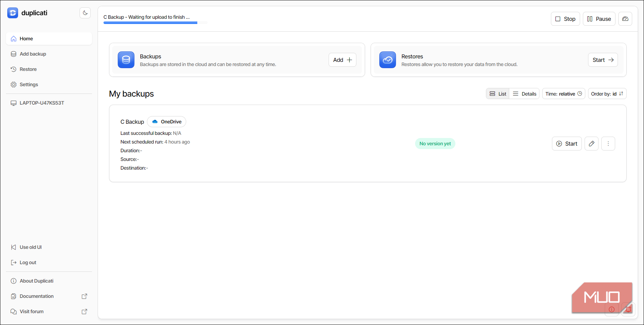Click the backup upload progress bar

155,23
